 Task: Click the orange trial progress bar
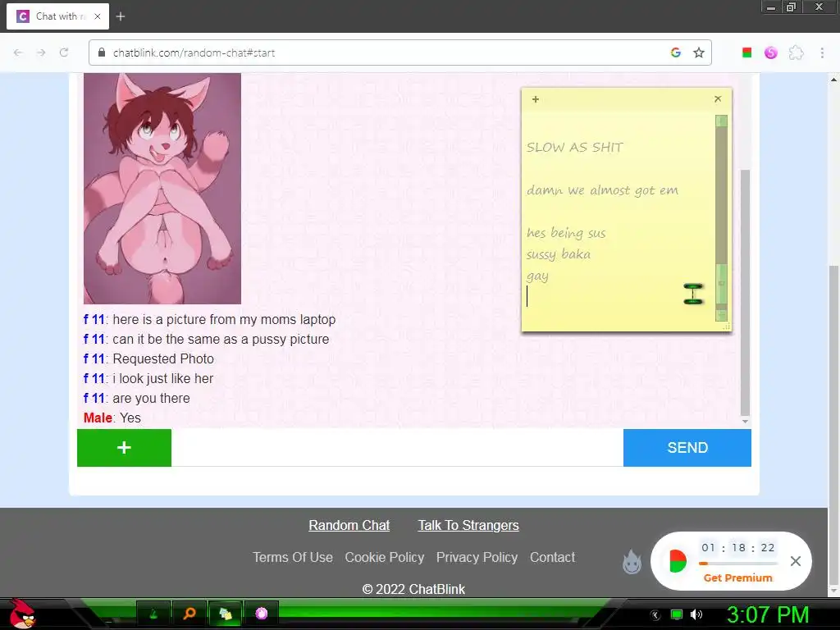coord(737,564)
